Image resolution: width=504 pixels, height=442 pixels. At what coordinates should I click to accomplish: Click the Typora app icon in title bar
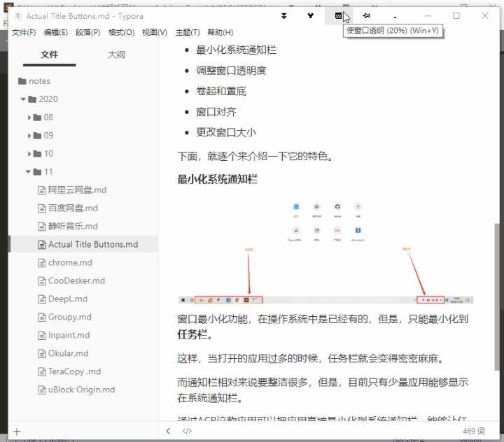click(18, 16)
